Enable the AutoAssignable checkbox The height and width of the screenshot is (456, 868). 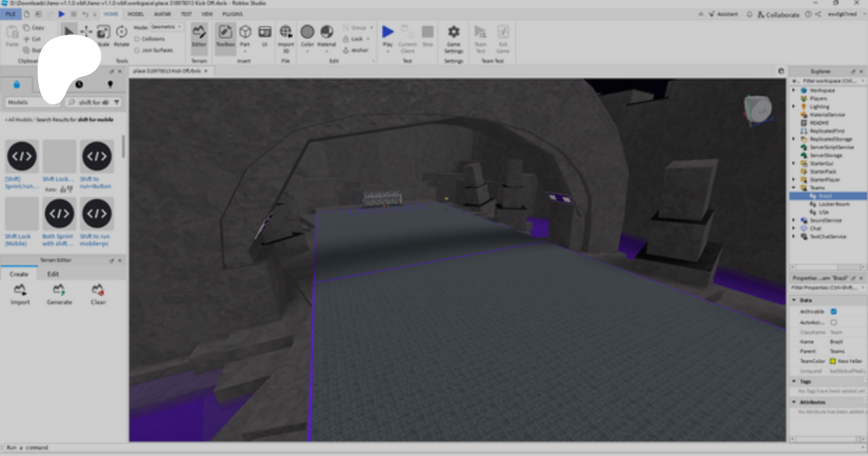coord(834,322)
